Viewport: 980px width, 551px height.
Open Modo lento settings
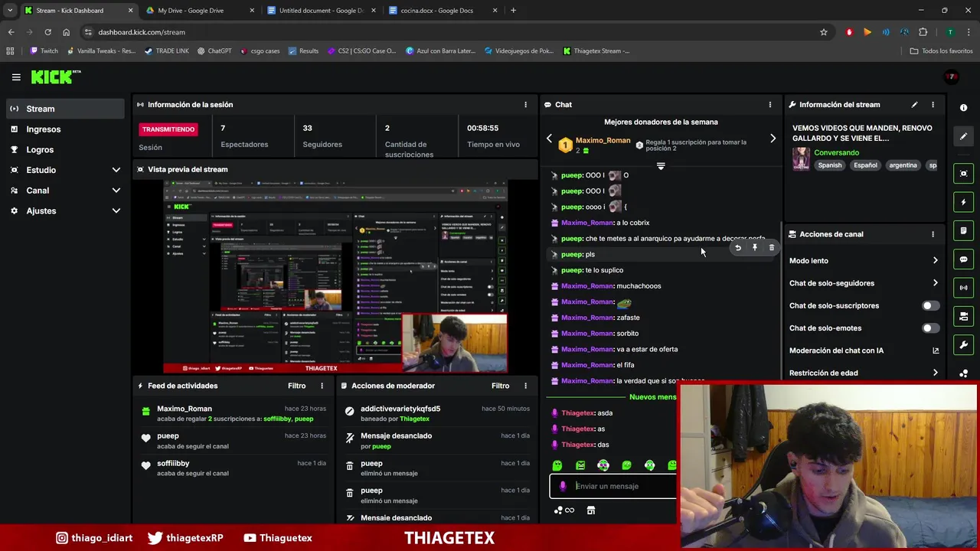pos(864,261)
